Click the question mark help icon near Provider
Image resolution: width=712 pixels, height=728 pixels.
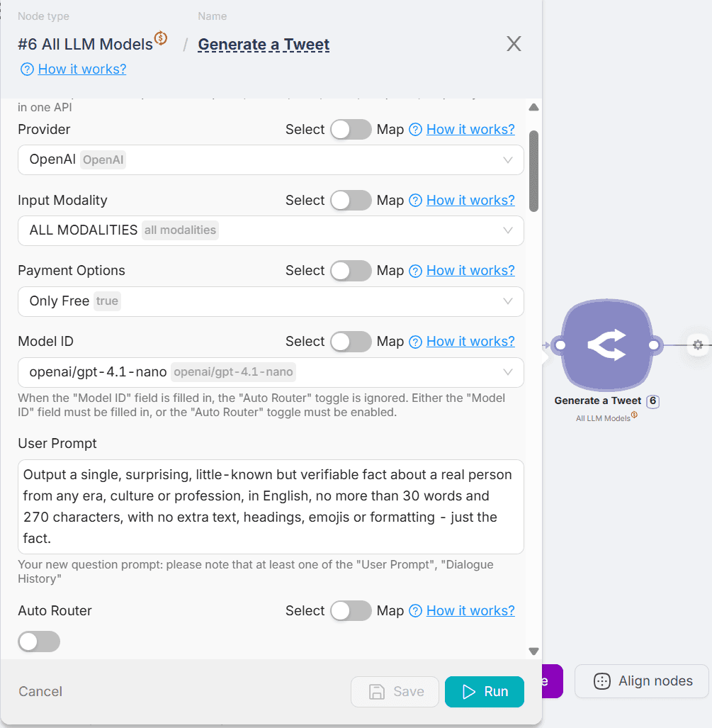click(416, 129)
